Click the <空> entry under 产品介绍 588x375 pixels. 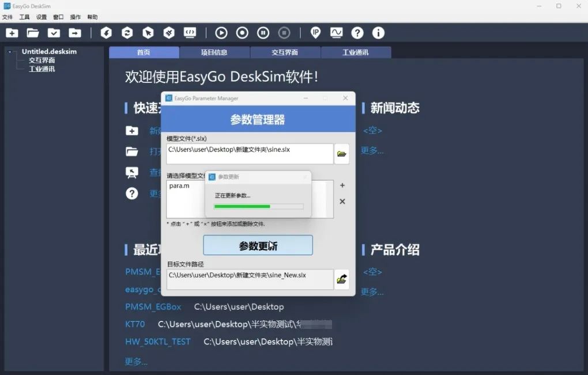click(372, 272)
